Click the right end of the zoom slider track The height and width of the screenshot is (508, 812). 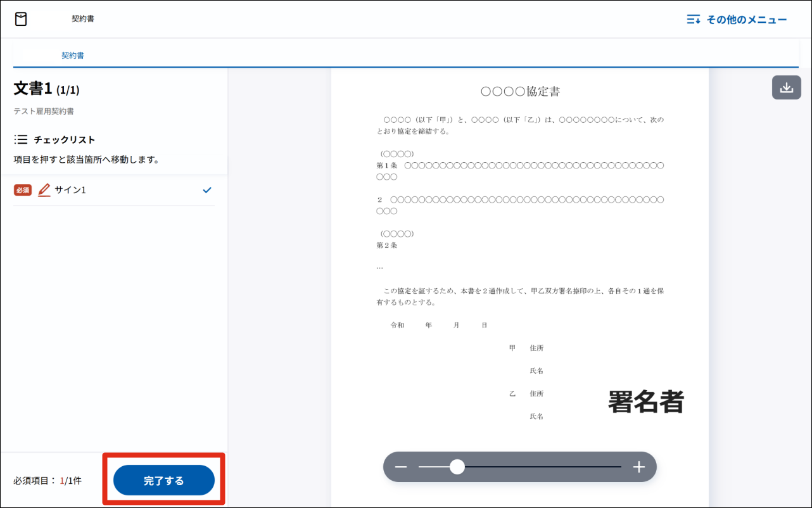pyautogui.click(x=619, y=467)
